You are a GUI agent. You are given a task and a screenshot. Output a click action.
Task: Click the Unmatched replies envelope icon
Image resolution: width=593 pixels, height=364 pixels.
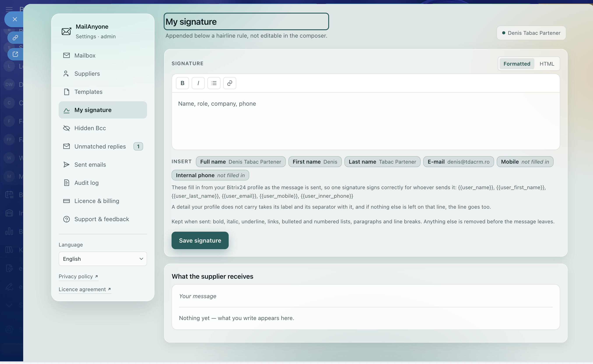[67, 146]
